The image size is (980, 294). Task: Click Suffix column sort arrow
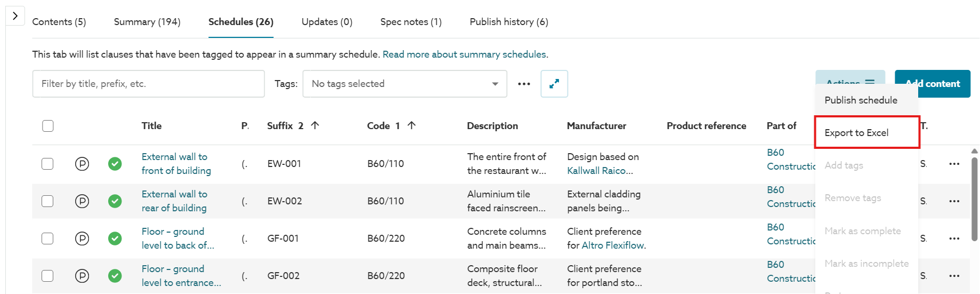pos(315,125)
